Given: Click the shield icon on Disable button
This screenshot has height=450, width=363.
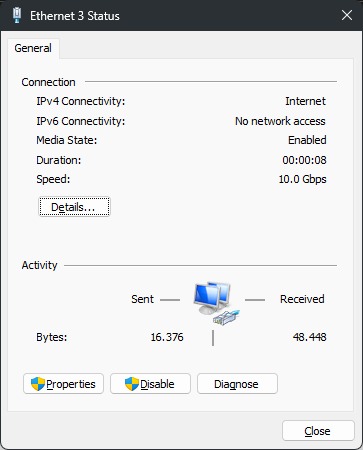Looking at the screenshot, I should pyautogui.click(x=132, y=384).
